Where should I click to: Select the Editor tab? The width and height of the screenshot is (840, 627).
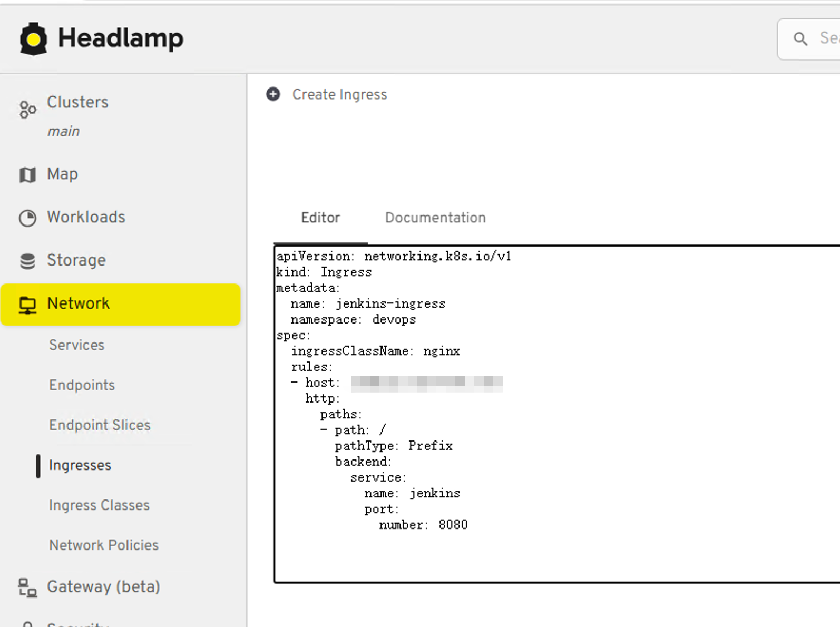point(320,218)
